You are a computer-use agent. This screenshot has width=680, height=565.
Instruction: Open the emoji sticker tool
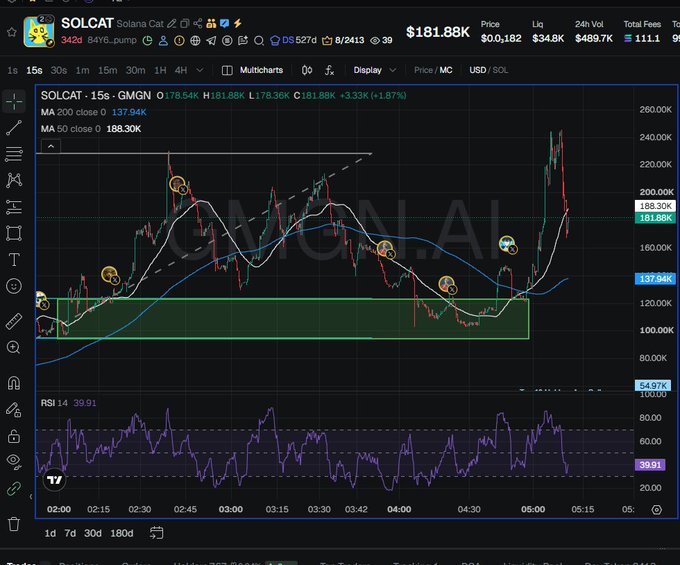[14, 286]
